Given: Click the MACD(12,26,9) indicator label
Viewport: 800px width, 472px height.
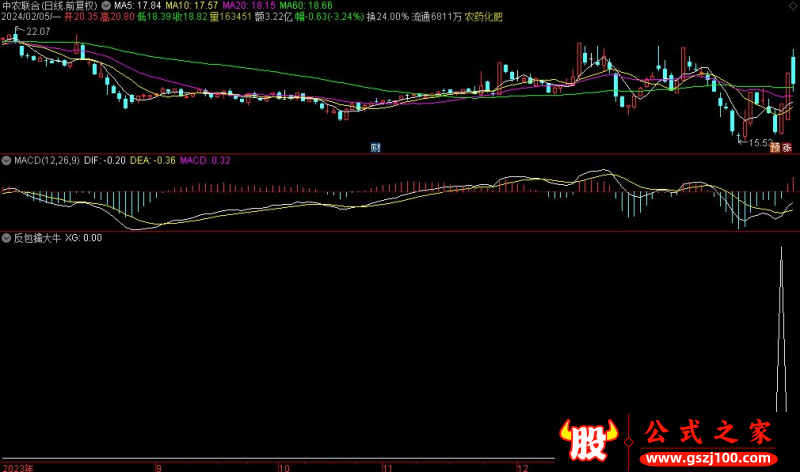Looking at the screenshot, I should coord(47,160).
